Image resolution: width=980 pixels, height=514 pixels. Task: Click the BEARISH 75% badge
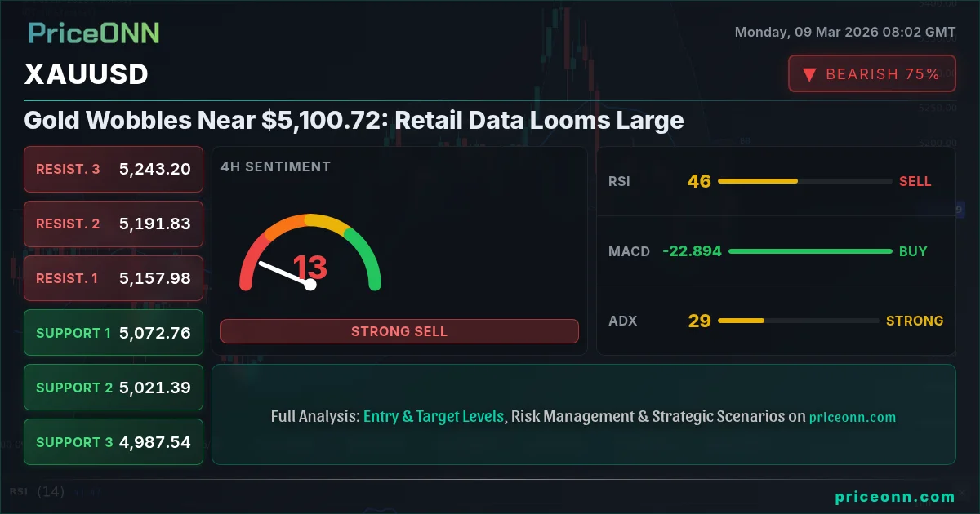click(872, 73)
